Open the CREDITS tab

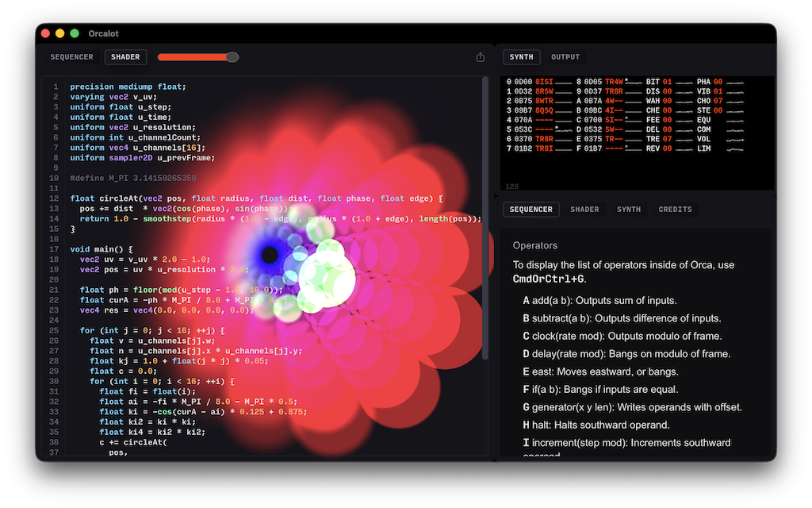tap(675, 209)
